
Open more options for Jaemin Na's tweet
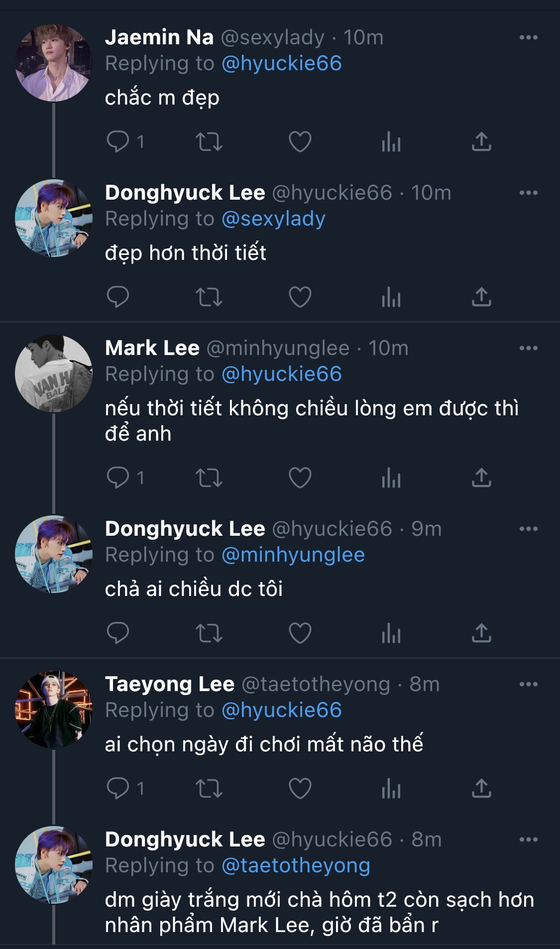tap(528, 37)
